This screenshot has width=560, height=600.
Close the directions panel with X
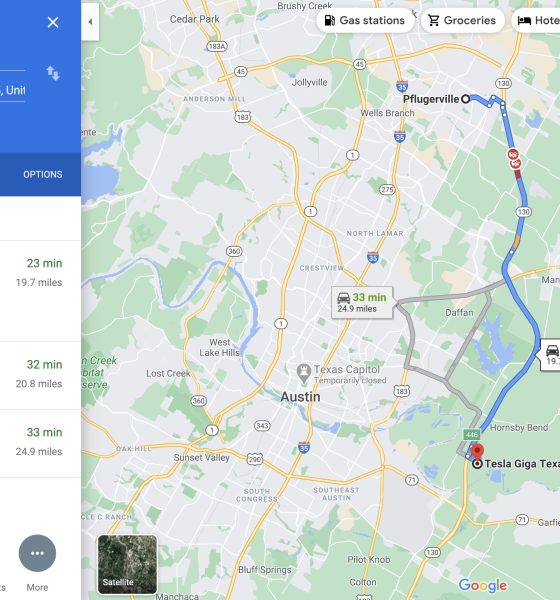click(53, 22)
